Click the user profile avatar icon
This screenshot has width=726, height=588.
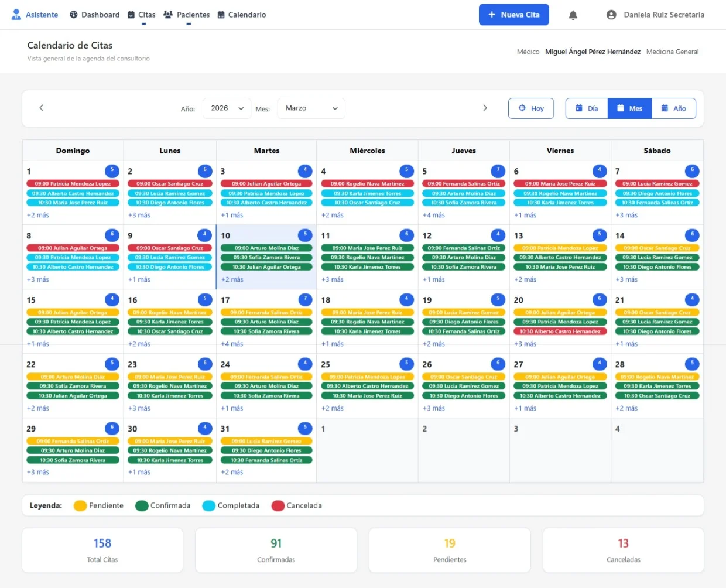pyautogui.click(x=611, y=15)
